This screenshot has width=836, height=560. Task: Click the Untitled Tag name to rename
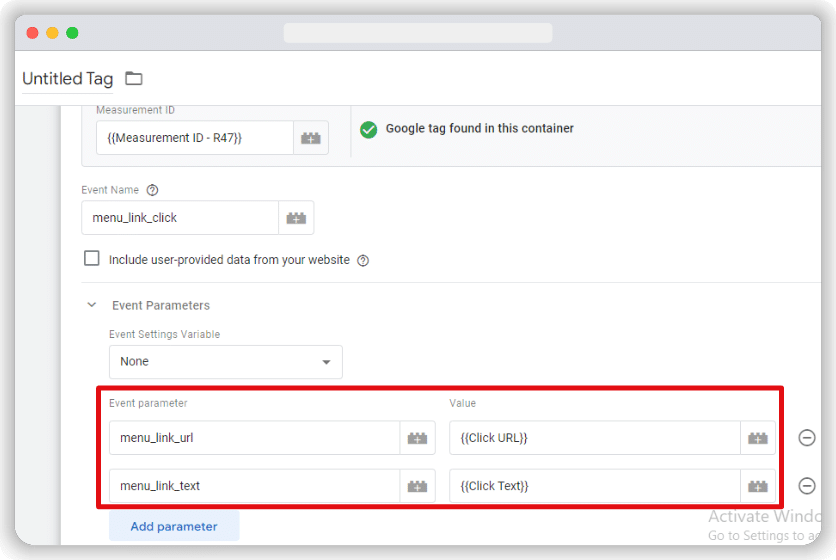[x=67, y=79]
